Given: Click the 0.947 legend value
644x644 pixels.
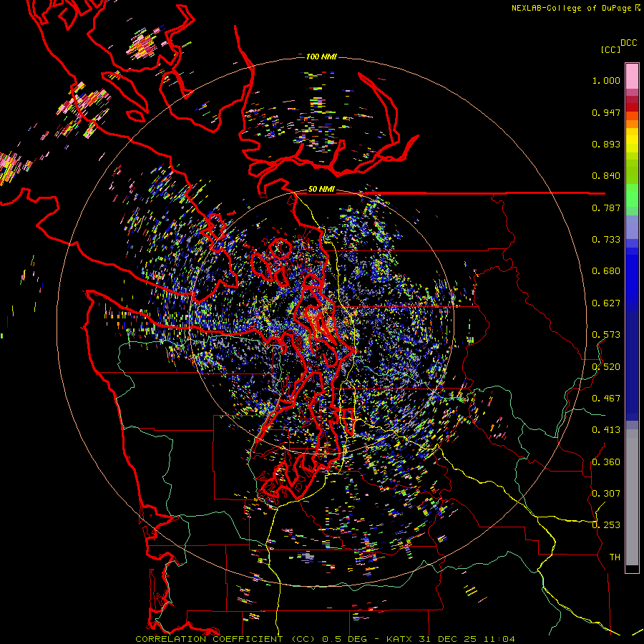Looking at the screenshot, I should [606, 112].
